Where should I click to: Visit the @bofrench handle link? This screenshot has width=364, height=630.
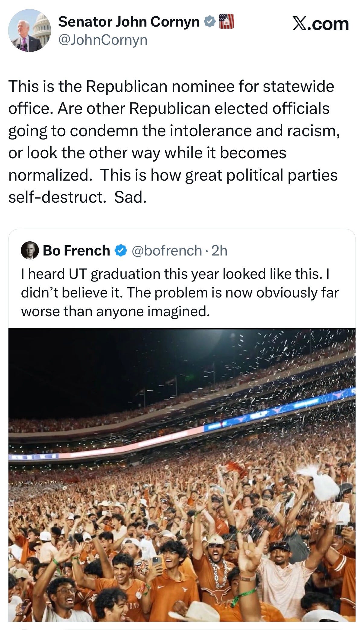[x=167, y=251]
